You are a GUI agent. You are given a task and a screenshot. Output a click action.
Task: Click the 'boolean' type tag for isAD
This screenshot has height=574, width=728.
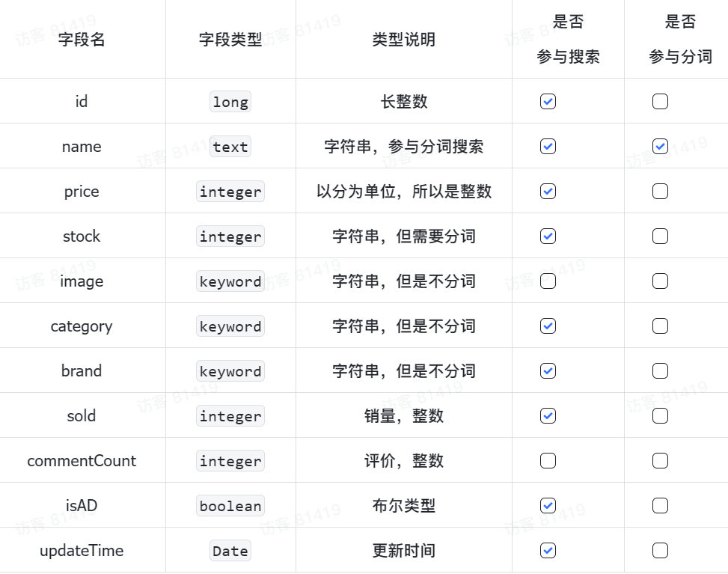[x=230, y=506]
